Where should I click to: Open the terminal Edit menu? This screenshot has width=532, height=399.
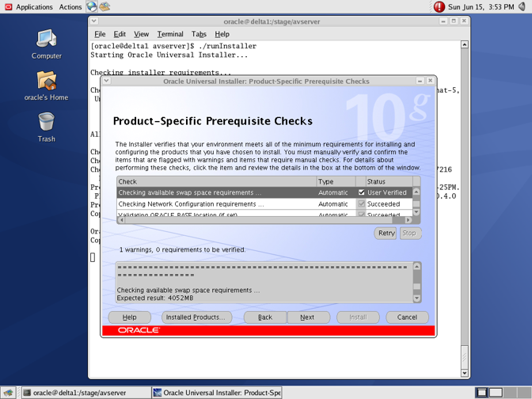point(120,34)
